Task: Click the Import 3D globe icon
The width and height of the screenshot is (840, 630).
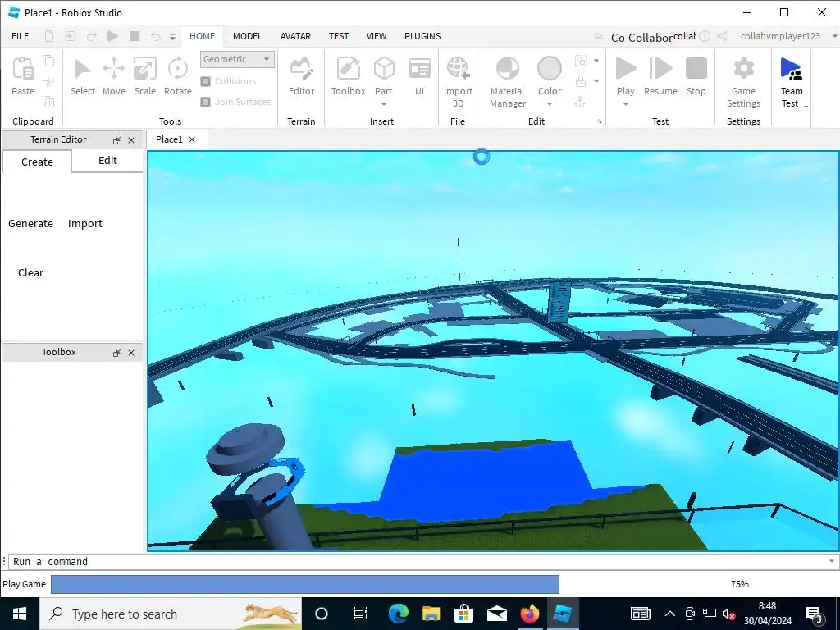Action: [x=458, y=69]
